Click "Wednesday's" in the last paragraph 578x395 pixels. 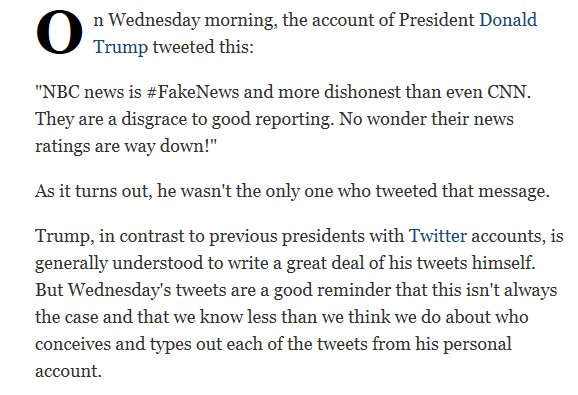click(119, 290)
